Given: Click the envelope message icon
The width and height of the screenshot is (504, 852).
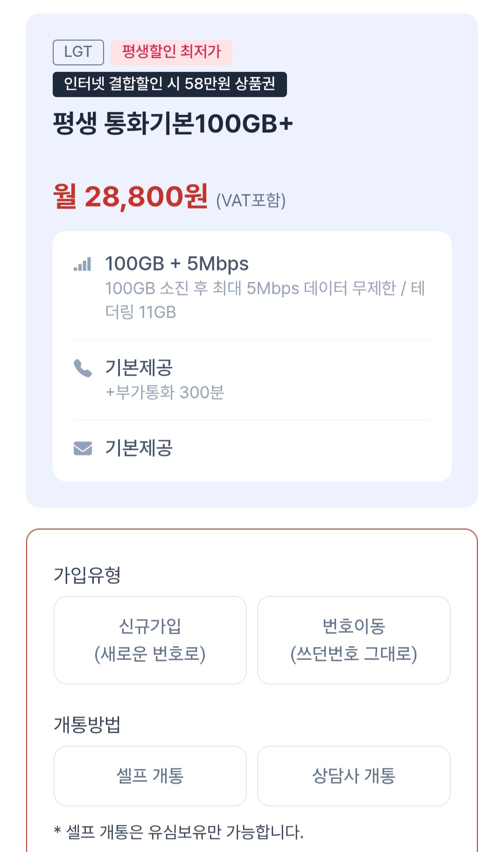Looking at the screenshot, I should pos(83,448).
